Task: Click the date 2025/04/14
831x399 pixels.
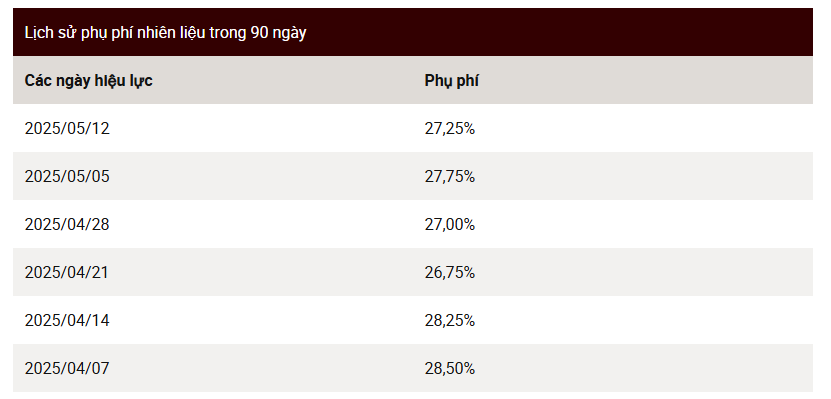Action: 67,320
